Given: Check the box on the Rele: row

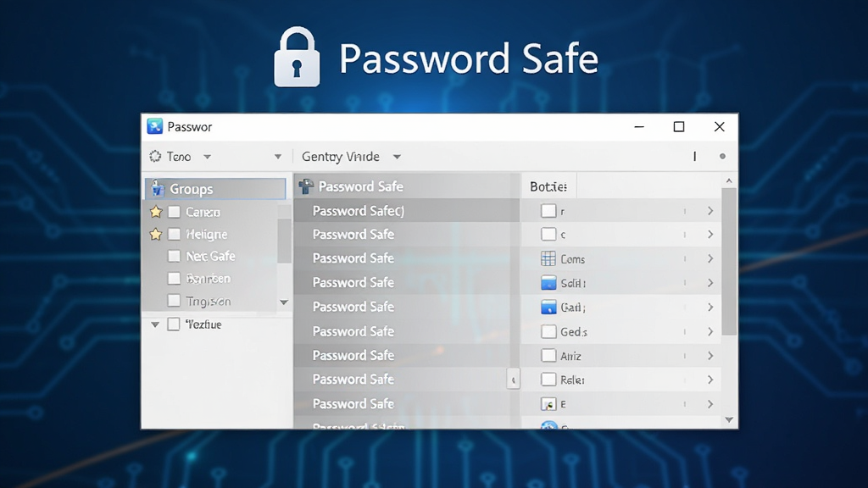Looking at the screenshot, I should point(548,380).
